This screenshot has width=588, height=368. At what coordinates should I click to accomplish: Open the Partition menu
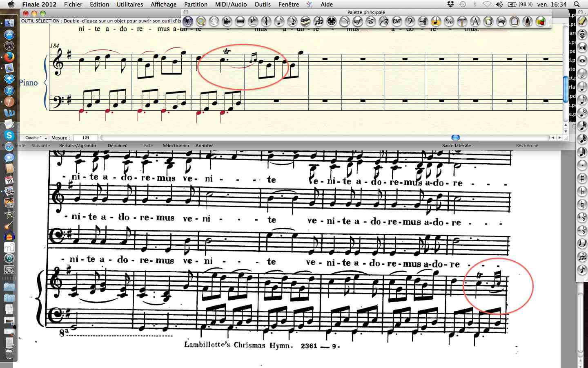click(x=196, y=4)
